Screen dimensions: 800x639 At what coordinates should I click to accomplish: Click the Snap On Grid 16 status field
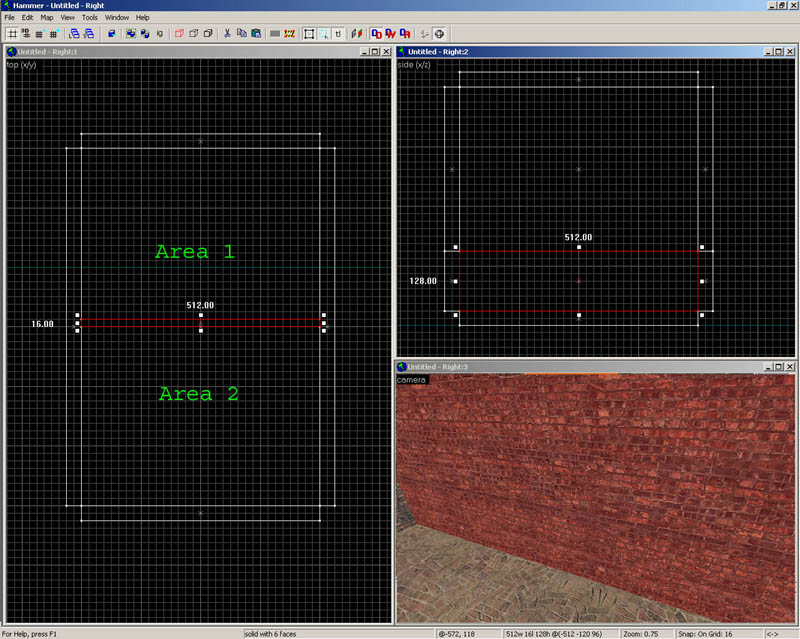click(721, 633)
